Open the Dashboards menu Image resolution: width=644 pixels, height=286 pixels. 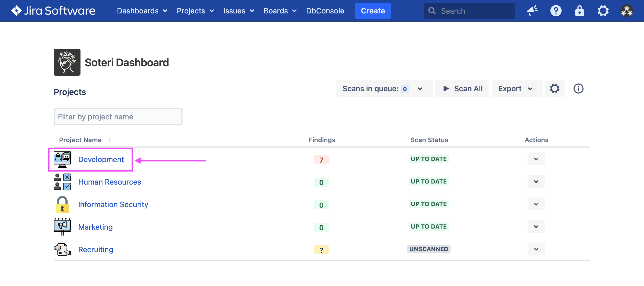coord(142,11)
